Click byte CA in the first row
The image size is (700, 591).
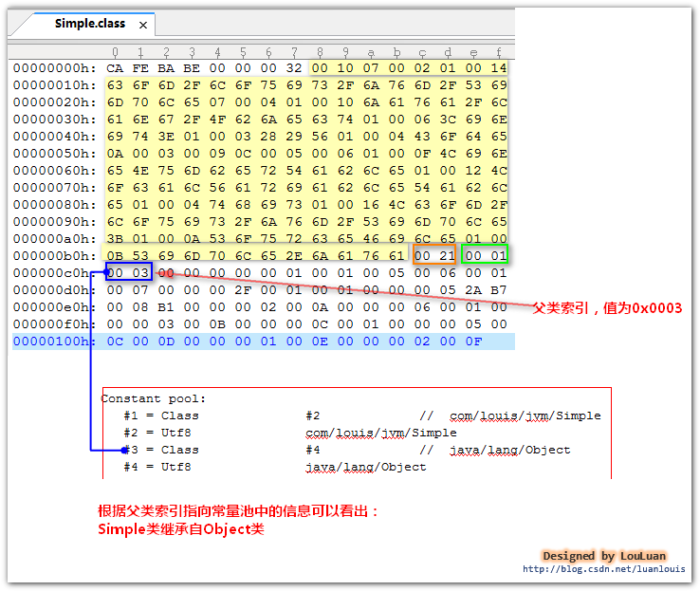115,68
